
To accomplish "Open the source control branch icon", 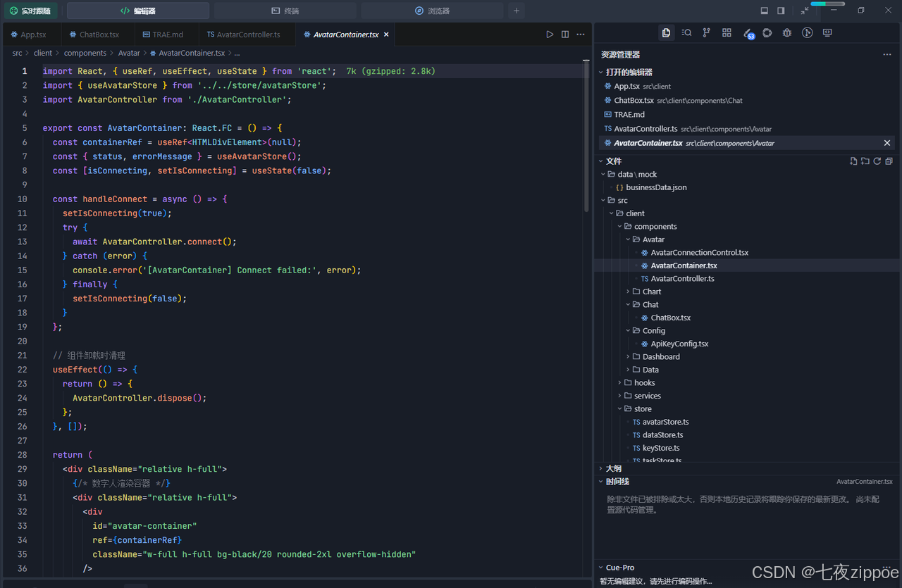I will 706,32.
